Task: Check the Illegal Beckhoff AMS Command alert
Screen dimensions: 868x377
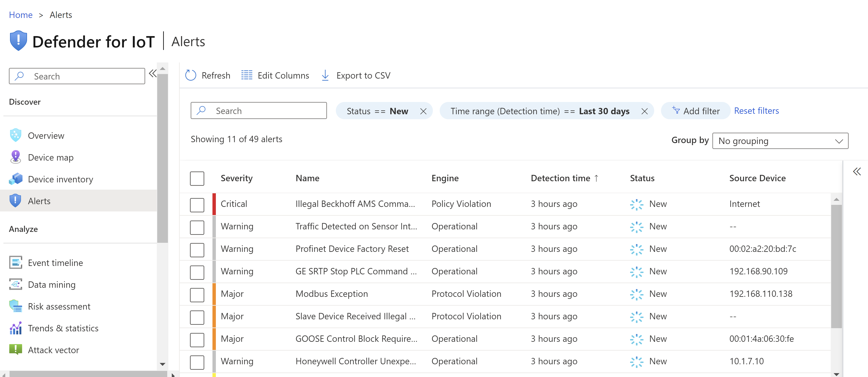Action: coord(197,205)
